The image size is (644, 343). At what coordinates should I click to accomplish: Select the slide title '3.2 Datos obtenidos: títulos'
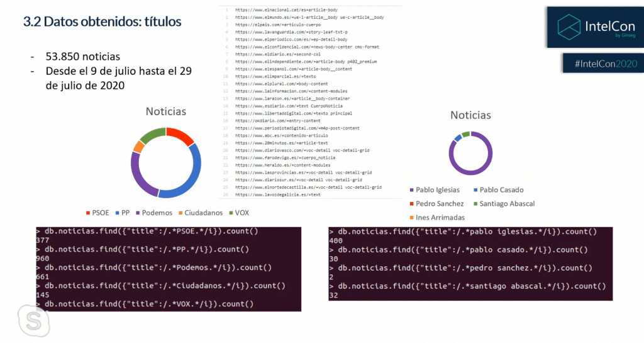pos(103,21)
